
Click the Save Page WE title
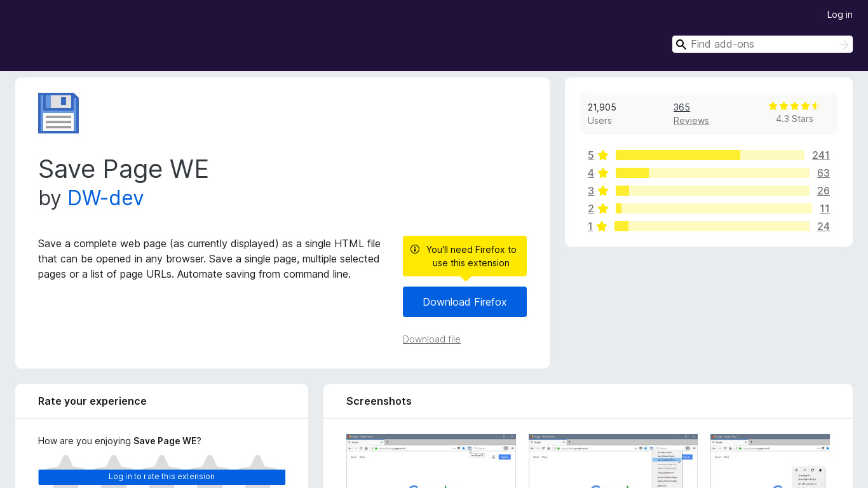click(x=123, y=169)
